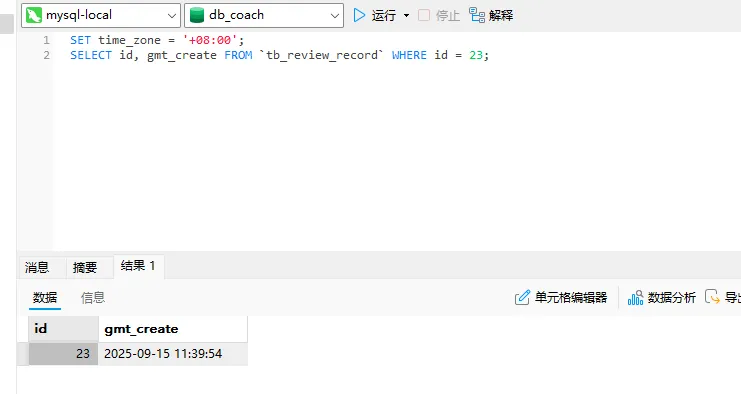Click the id column header
The height and width of the screenshot is (394, 741).
tap(63, 329)
